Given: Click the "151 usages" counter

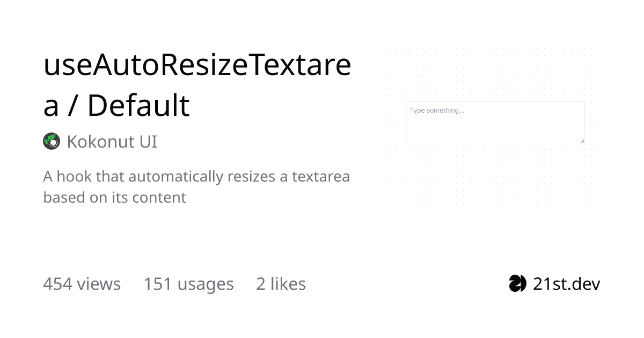Looking at the screenshot, I should click(x=188, y=284).
